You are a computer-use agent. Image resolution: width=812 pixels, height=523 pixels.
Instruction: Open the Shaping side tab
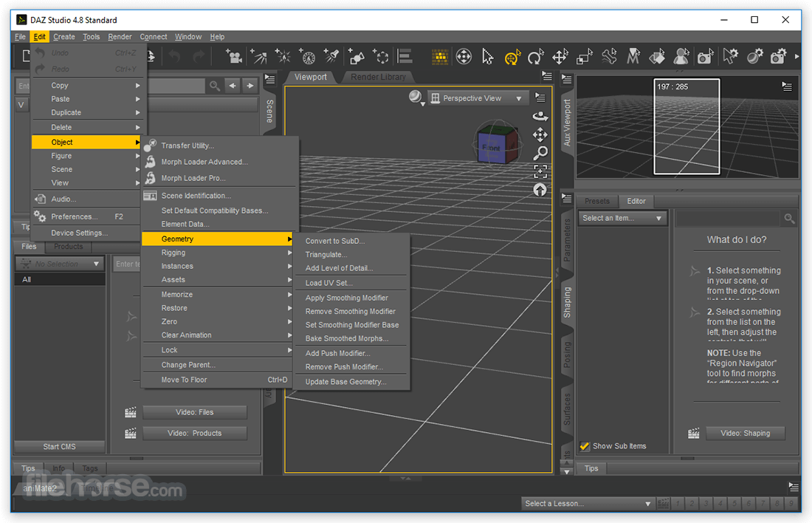click(566, 301)
